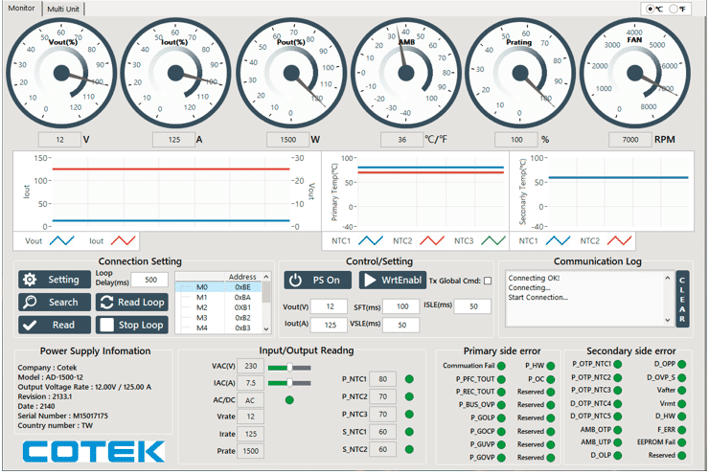Image resolution: width=709 pixels, height=474 pixels.
Task: Enable the Tx Global Cmd checkbox
Action: (x=487, y=281)
